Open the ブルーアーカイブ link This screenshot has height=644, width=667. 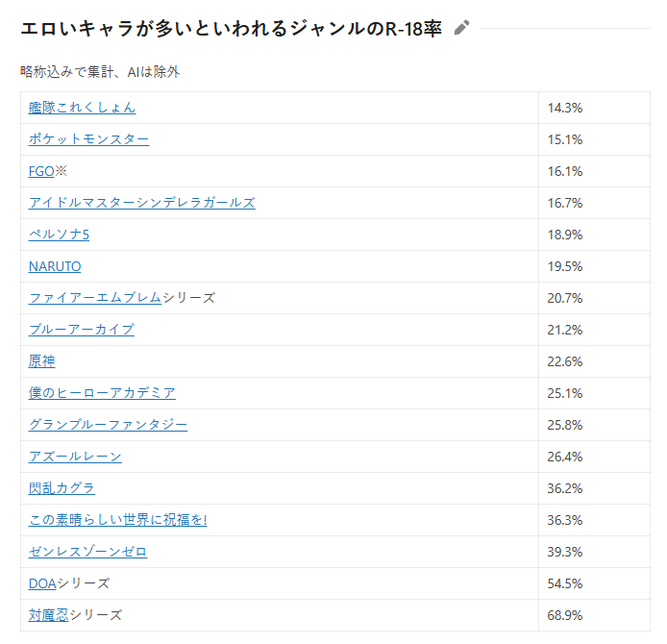click(81, 330)
